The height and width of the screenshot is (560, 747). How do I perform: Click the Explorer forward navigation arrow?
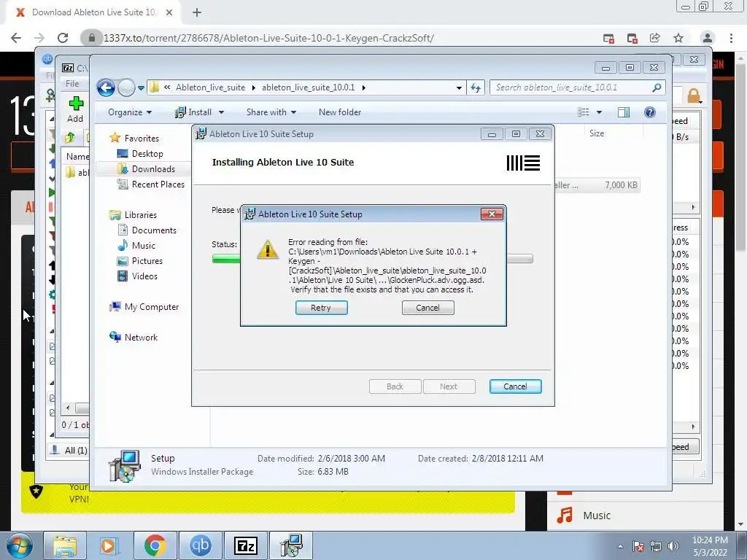coord(125,87)
